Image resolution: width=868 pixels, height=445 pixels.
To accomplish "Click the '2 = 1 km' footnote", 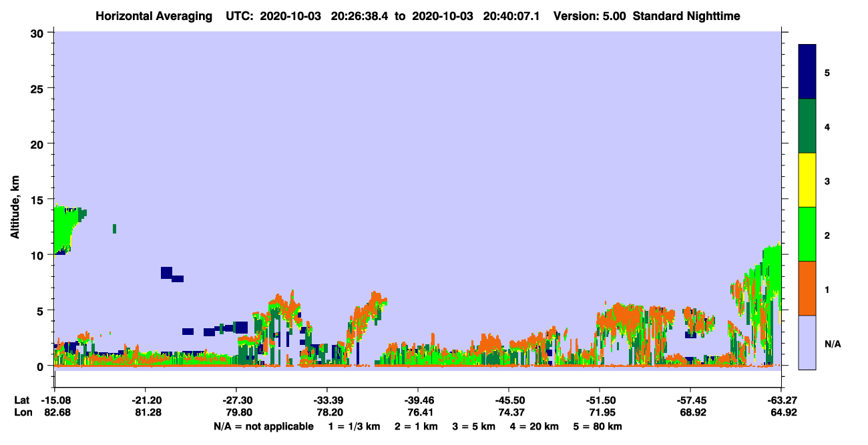I will [x=416, y=426].
